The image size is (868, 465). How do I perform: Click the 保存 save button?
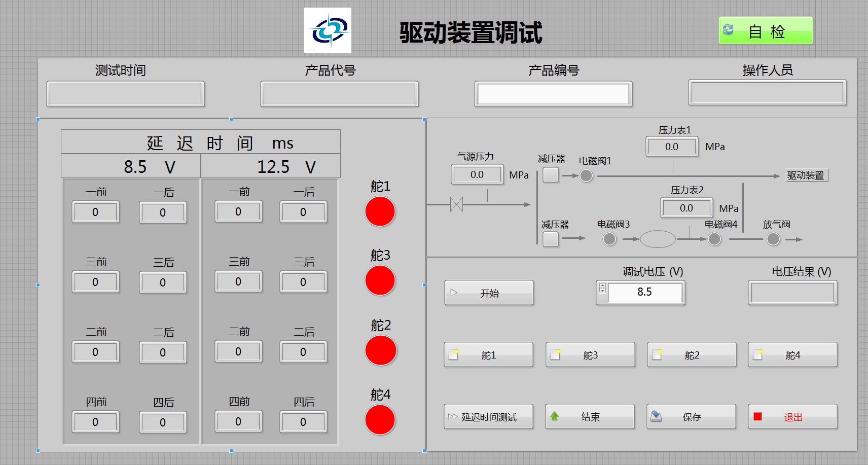pyautogui.click(x=692, y=417)
